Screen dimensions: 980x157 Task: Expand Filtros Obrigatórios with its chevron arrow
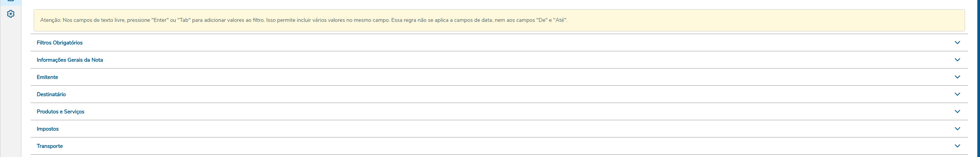pos(957,43)
